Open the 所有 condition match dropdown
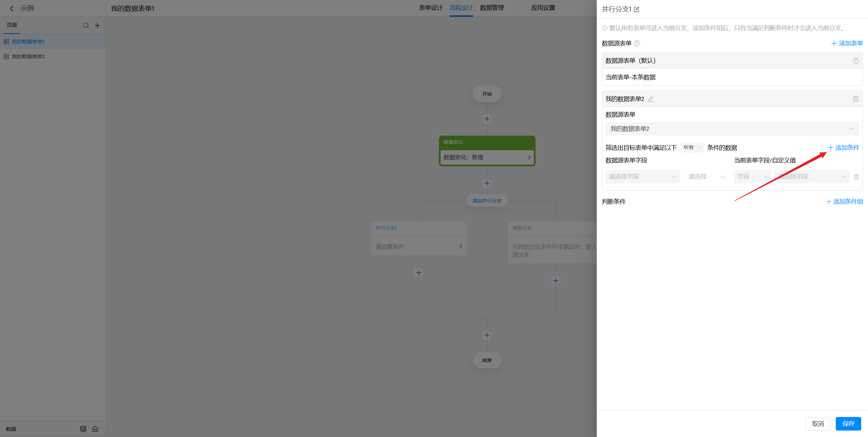The width and height of the screenshot is (868, 437). tap(692, 147)
